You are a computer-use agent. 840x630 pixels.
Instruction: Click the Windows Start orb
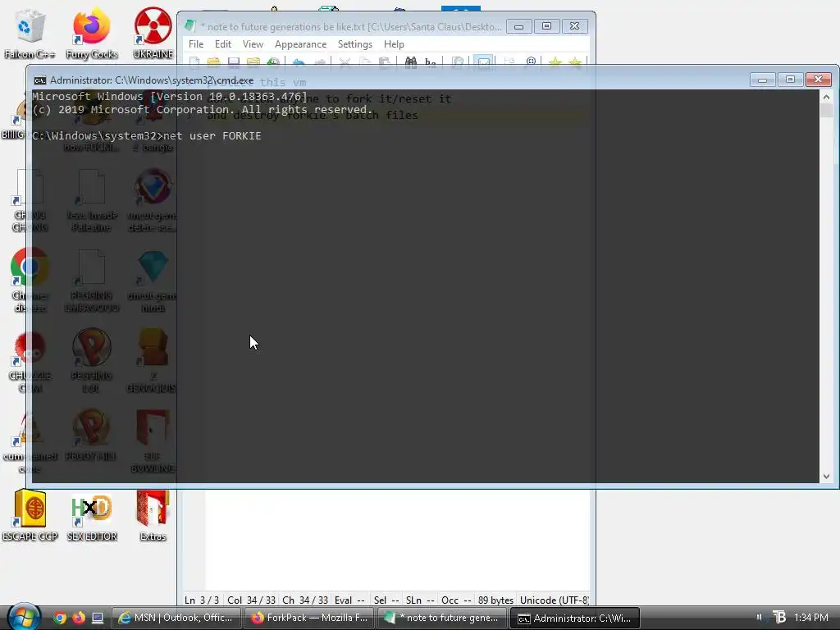(x=25, y=617)
